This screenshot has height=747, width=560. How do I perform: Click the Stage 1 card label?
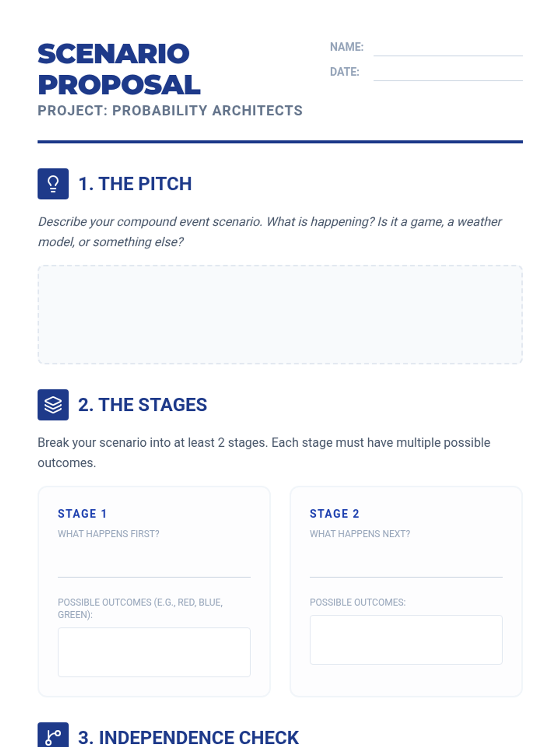pyautogui.click(x=82, y=514)
